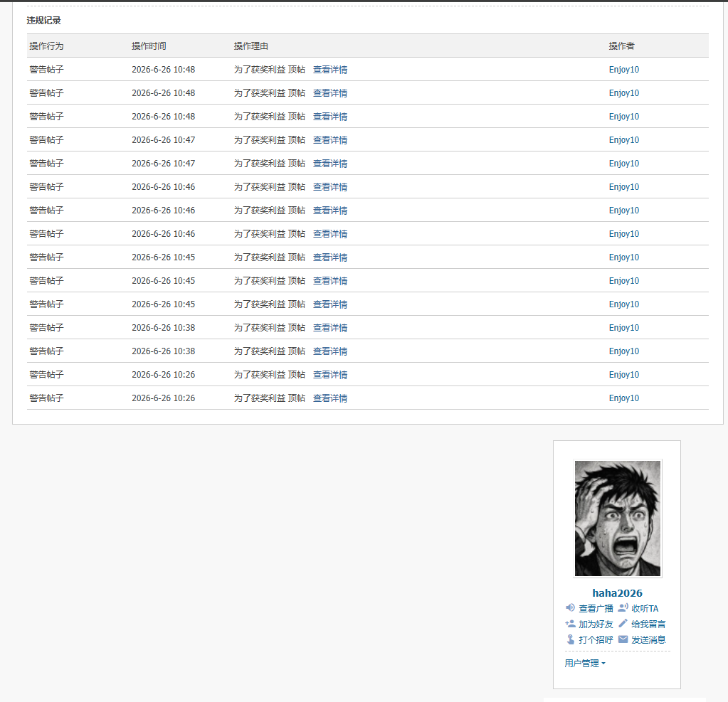Open 查看详情 in the second 10:38 row
This screenshot has height=702, width=728.
point(330,351)
